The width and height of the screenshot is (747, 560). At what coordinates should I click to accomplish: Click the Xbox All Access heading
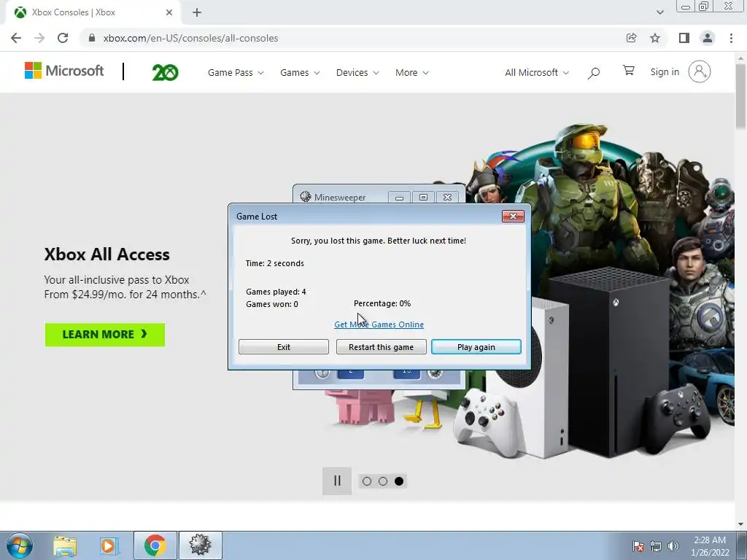tap(107, 254)
